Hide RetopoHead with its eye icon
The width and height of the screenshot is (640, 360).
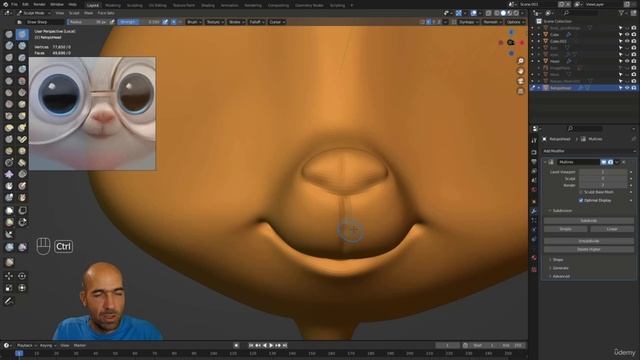click(627, 88)
